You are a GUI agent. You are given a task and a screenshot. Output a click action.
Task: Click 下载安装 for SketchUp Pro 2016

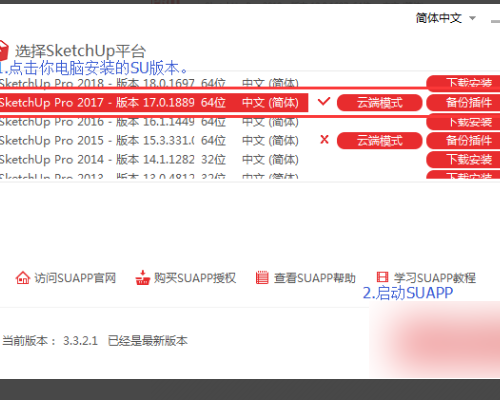463,122
